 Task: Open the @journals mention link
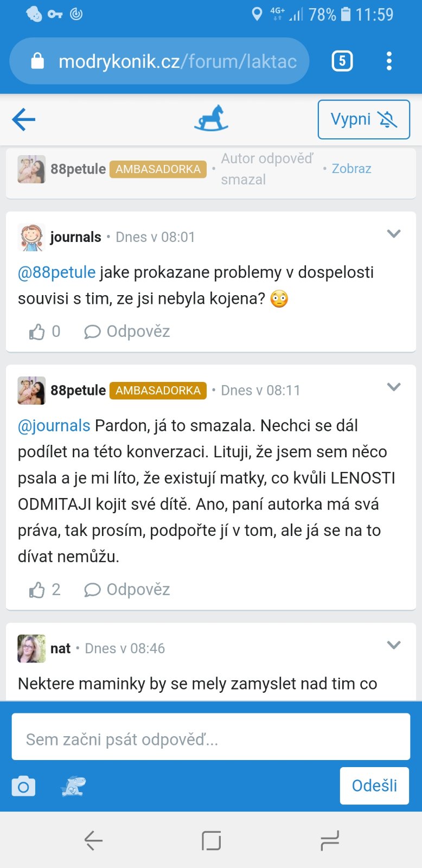54,426
